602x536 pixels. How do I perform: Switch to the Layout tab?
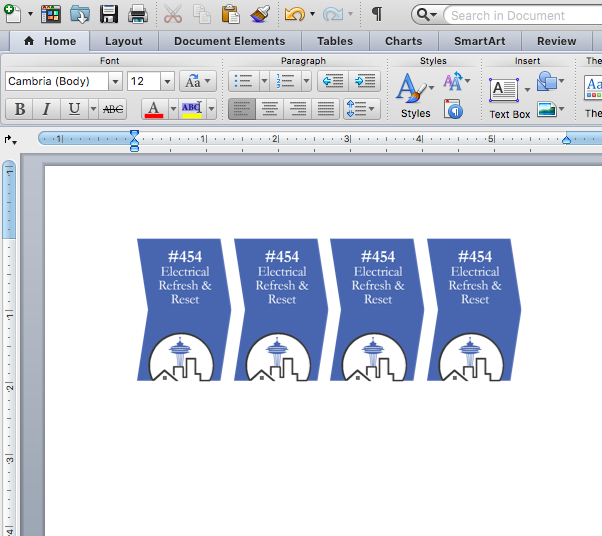tap(124, 41)
